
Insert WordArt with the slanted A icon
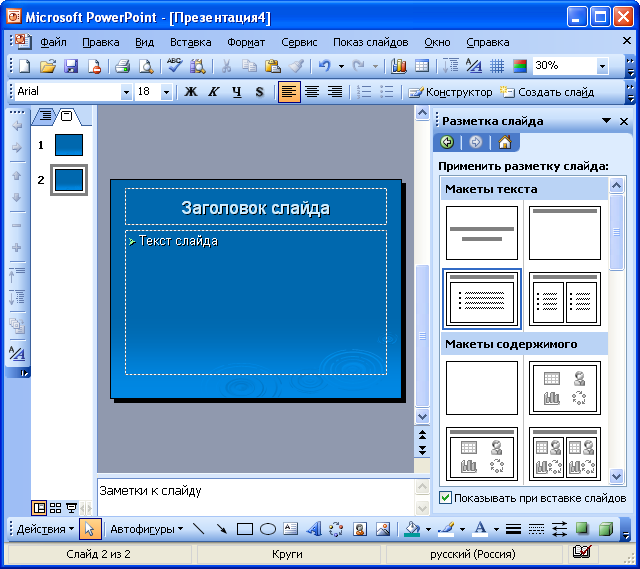pos(313,529)
